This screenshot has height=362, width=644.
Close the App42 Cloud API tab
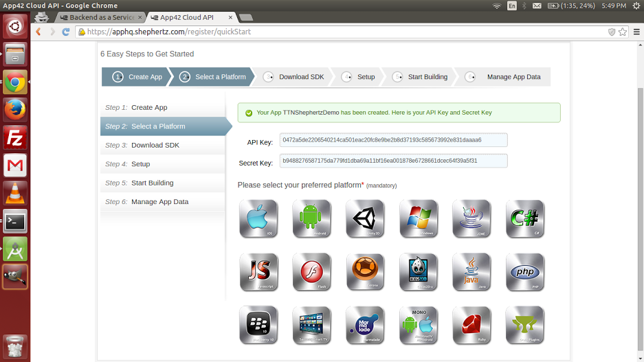pyautogui.click(x=230, y=17)
